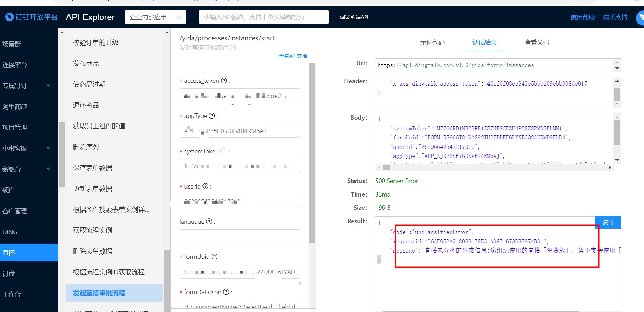Open 技术支持 link
The image size is (644, 312).
tap(615, 17)
